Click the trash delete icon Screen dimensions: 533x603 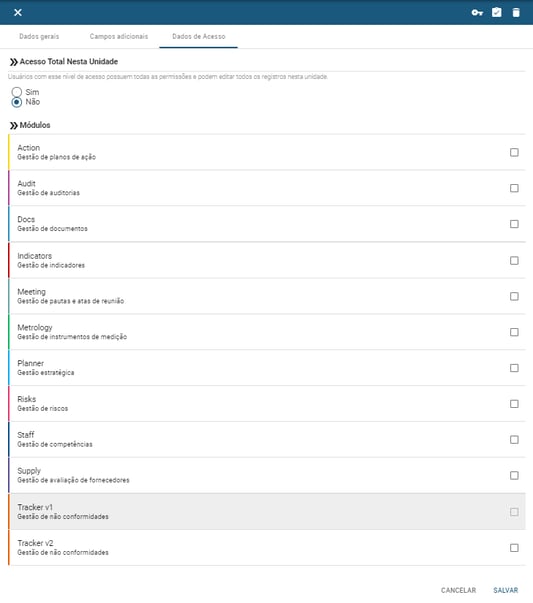(516, 13)
